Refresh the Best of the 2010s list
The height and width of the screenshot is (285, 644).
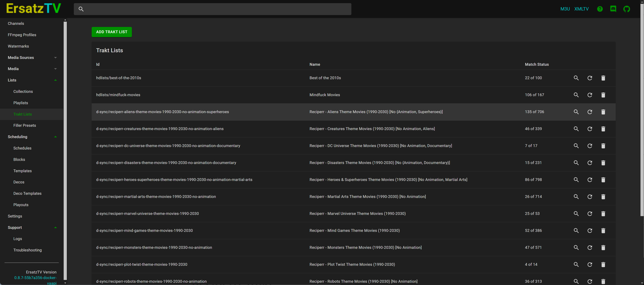(x=589, y=78)
